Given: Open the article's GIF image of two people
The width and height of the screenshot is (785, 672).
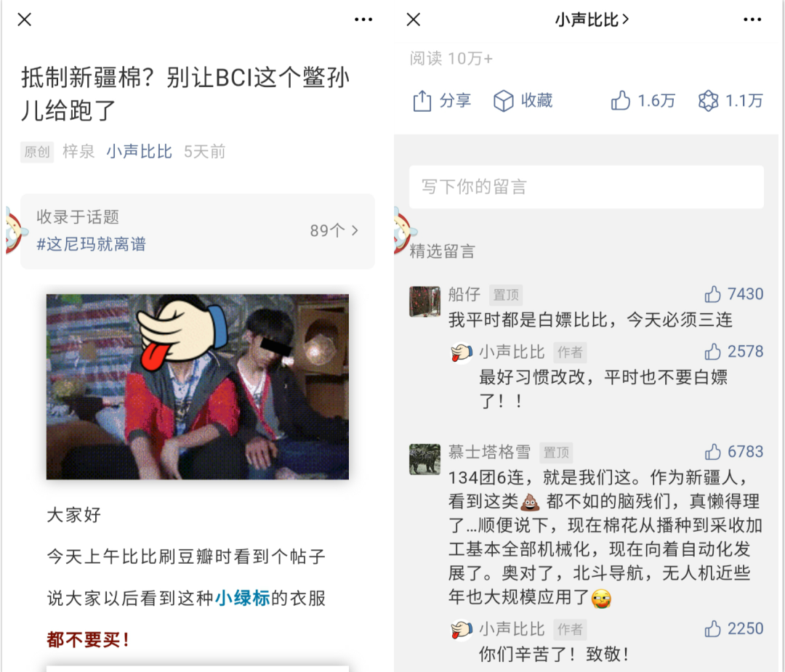Looking at the screenshot, I should click(x=198, y=386).
